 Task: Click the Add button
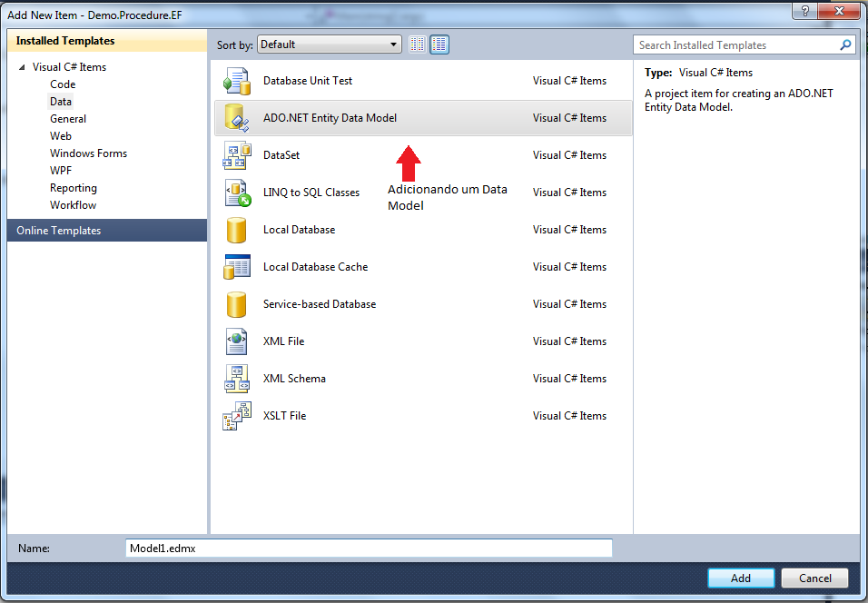pos(741,578)
